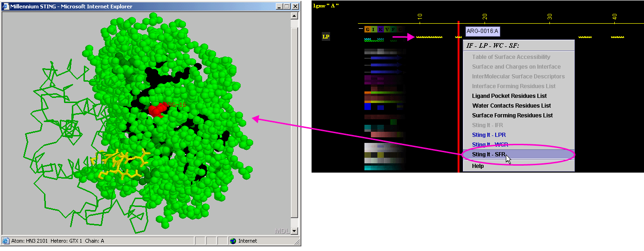Click the scroll up arrow in Millennium STING window
The image size is (644, 251).
pos(294,15)
